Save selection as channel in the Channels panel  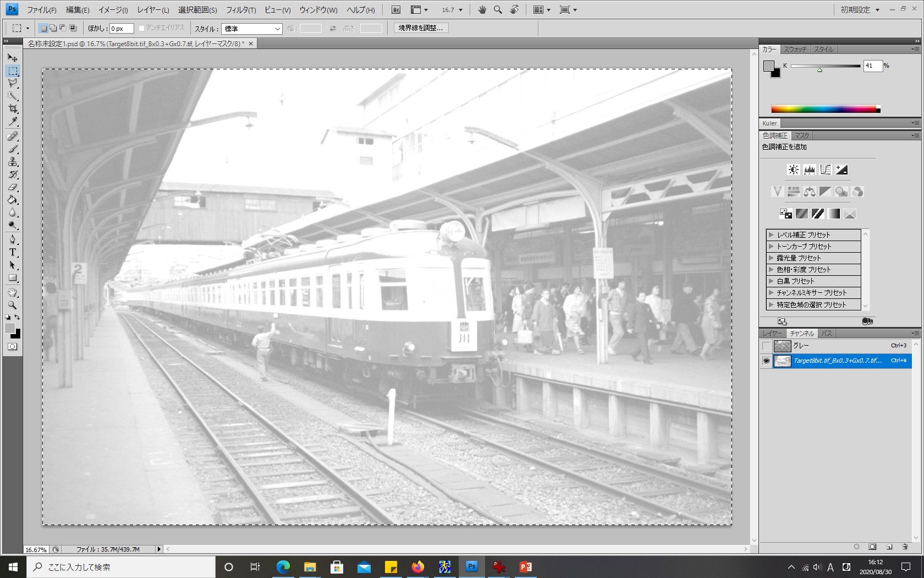[x=872, y=547]
